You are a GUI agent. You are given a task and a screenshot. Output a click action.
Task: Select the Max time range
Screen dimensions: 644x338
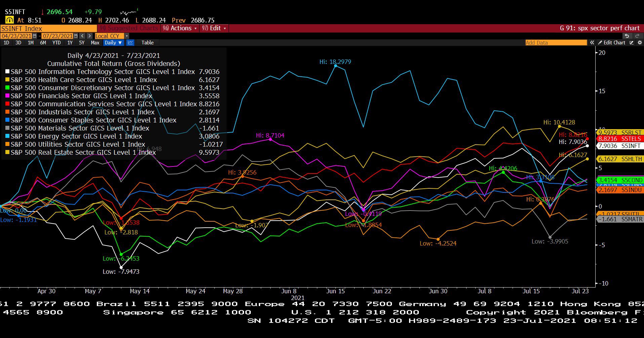coord(95,43)
